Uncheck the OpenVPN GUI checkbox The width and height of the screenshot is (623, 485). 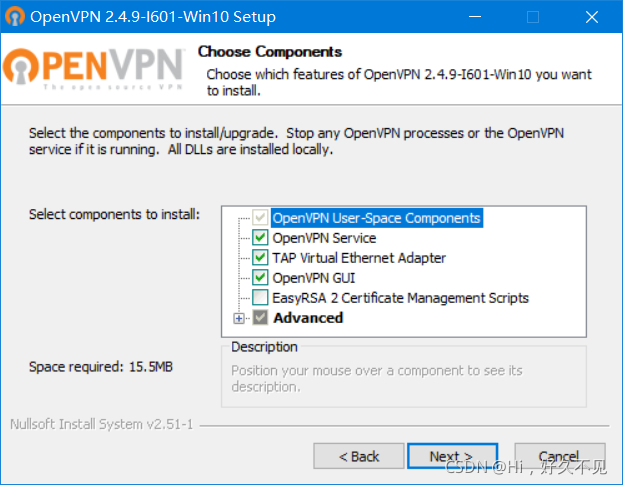tap(260, 277)
